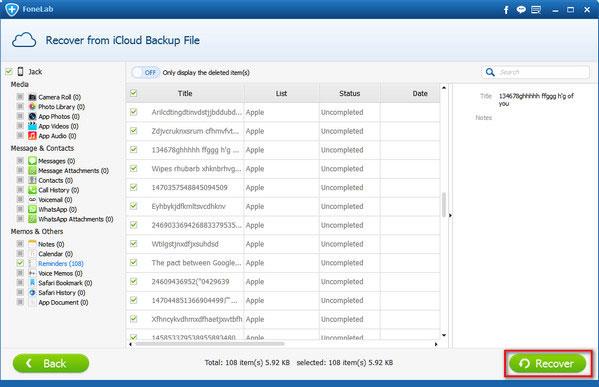
Task: Select the Message Attachments icon
Action: coord(32,170)
